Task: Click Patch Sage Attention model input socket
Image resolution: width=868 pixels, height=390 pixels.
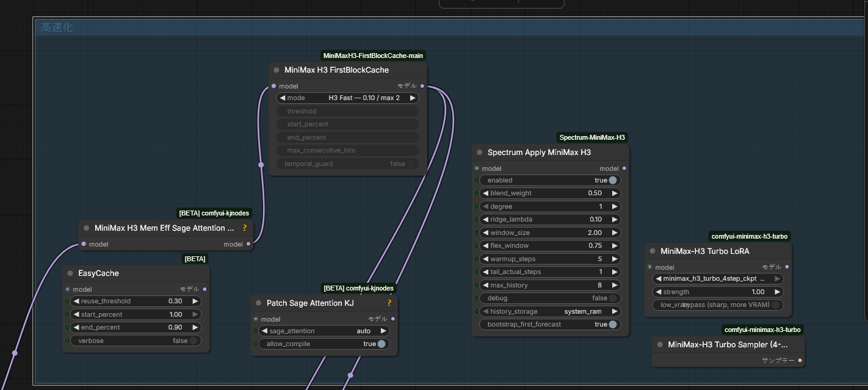Action: 256,319
